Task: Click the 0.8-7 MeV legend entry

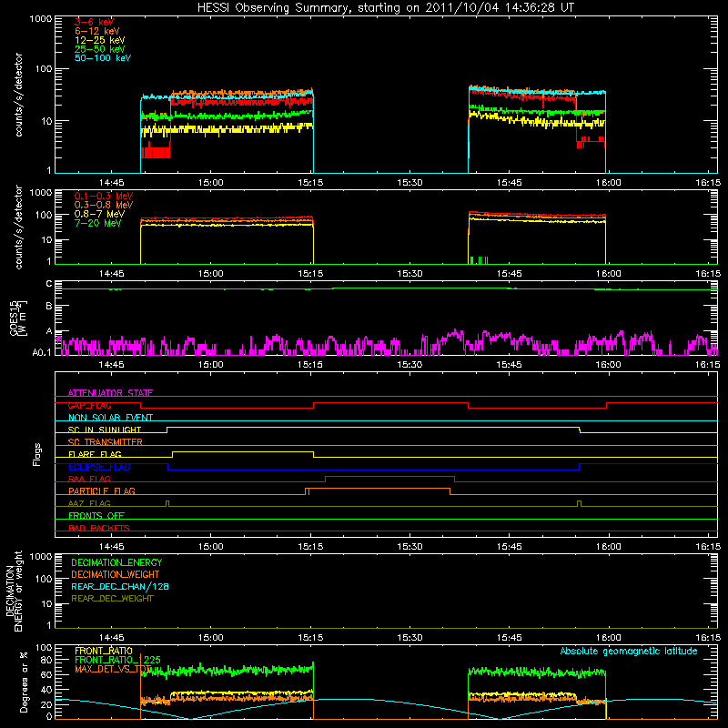Action: tap(99, 214)
